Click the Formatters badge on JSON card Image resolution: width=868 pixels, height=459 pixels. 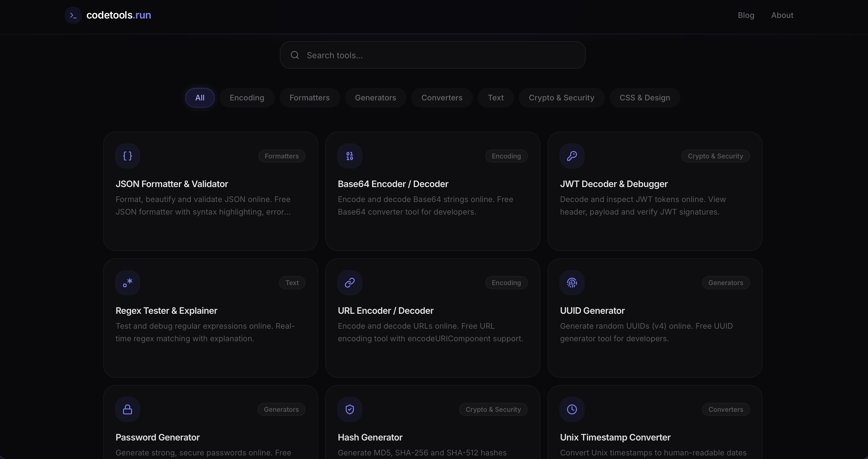click(x=281, y=156)
